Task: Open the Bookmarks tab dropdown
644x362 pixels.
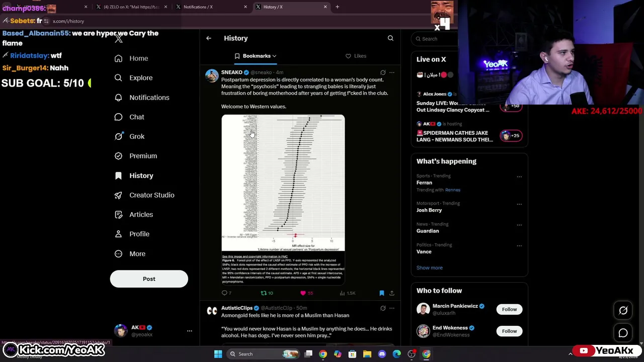Action: coord(256,56)
